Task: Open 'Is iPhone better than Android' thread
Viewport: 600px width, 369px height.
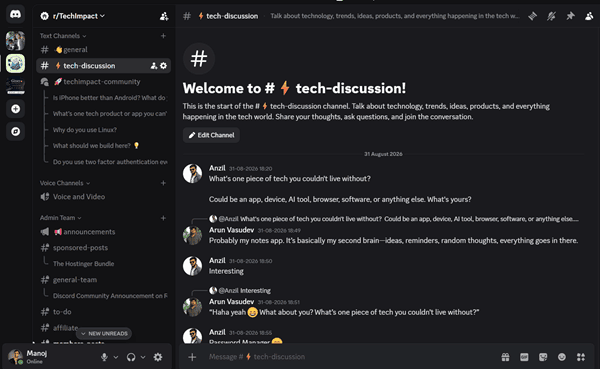Action: [109, 98]
